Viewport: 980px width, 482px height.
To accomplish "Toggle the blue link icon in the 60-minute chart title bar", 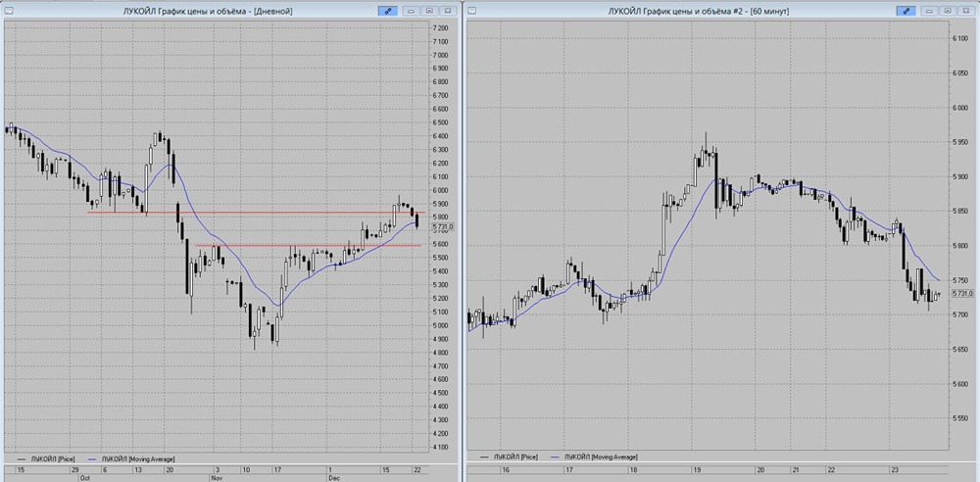I will click(x=905, y=11).
